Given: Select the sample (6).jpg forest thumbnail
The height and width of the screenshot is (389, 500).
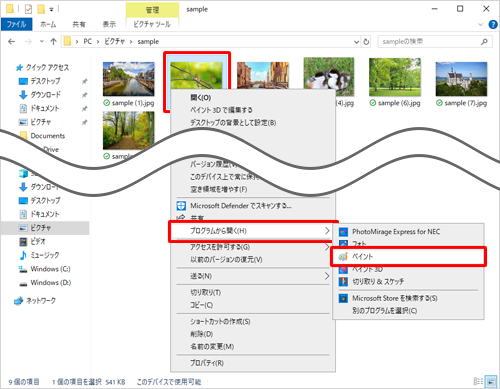Looking at the screenshot, I should tap(395, 77).
